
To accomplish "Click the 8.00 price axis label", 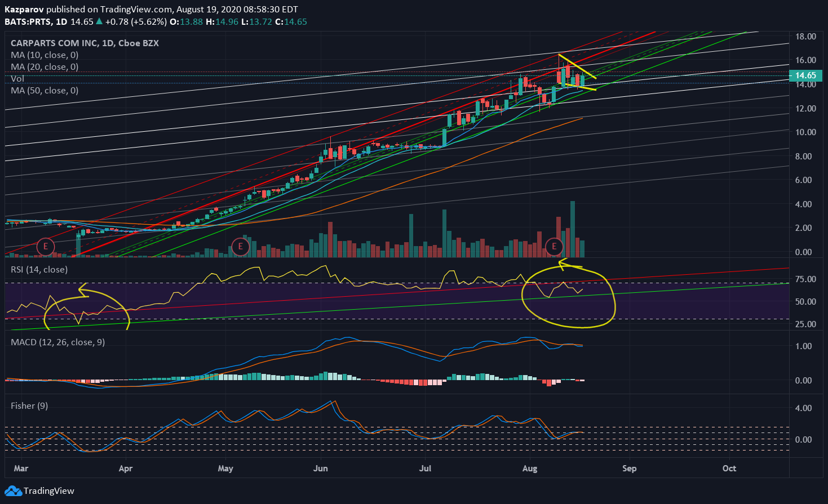I will (x=803, y=157).
